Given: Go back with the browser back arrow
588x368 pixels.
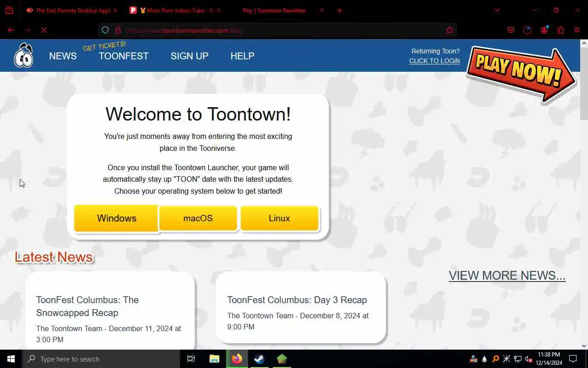Looking at the screenshot, I should (11, 30).
